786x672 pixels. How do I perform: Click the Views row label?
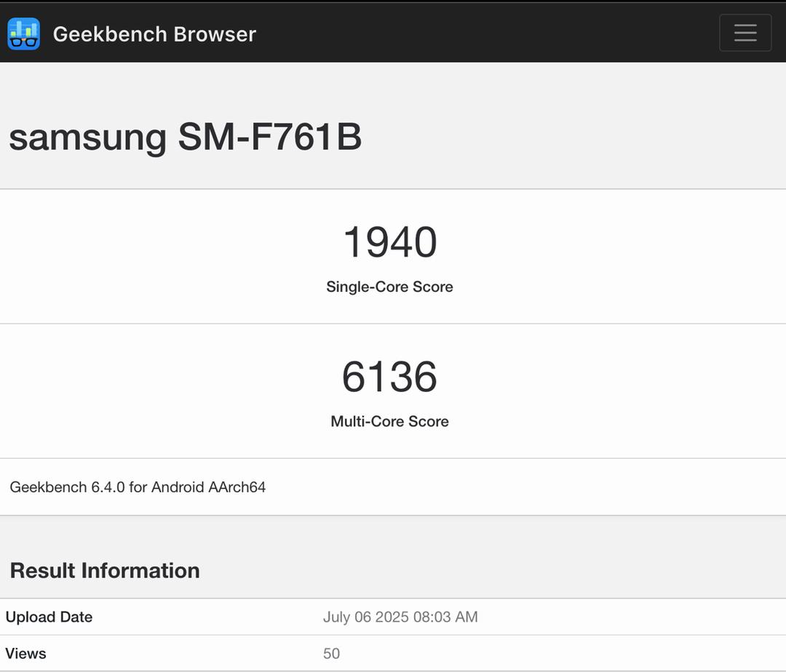click(x=25, y=654)
